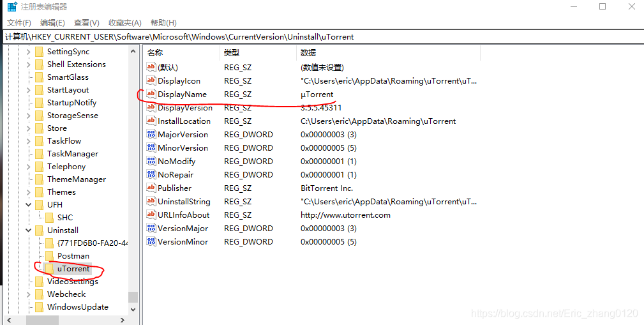This screenshot has height=325, width=644.
Task: Click the Registry Editor title bar icon
Action: coord(12,6)
